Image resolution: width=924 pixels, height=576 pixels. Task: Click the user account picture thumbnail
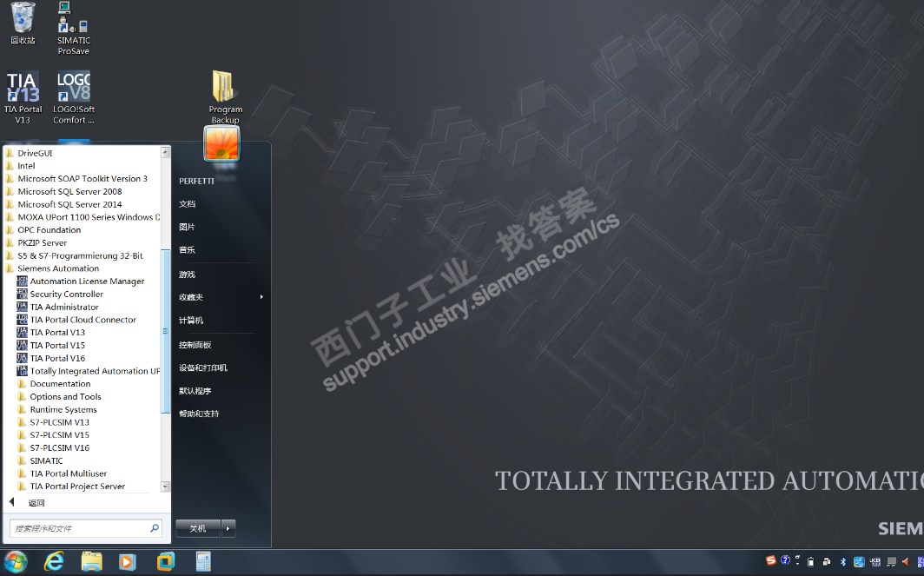[x=221, y=143]
